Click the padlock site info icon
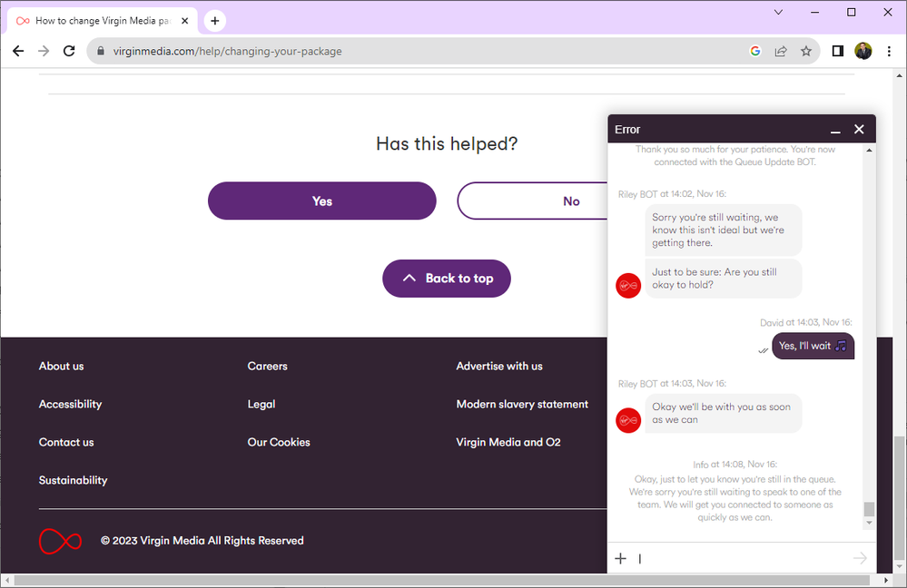 click(101, 51)
